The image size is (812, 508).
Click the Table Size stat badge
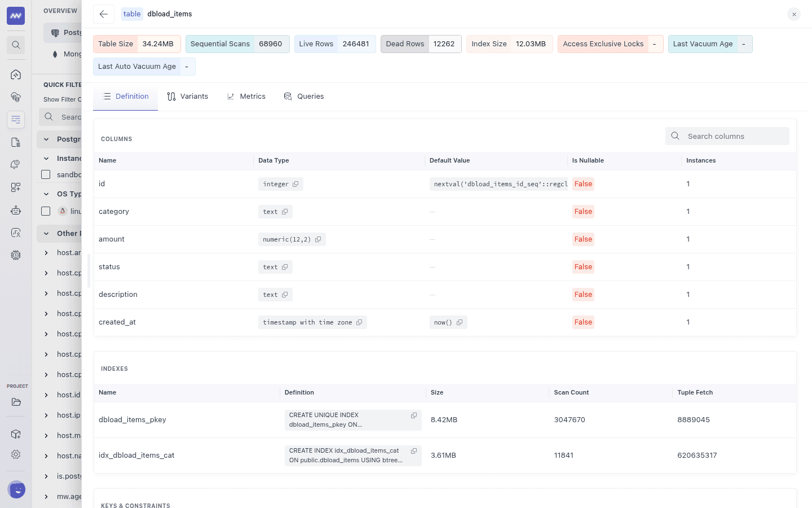(137, 44)
